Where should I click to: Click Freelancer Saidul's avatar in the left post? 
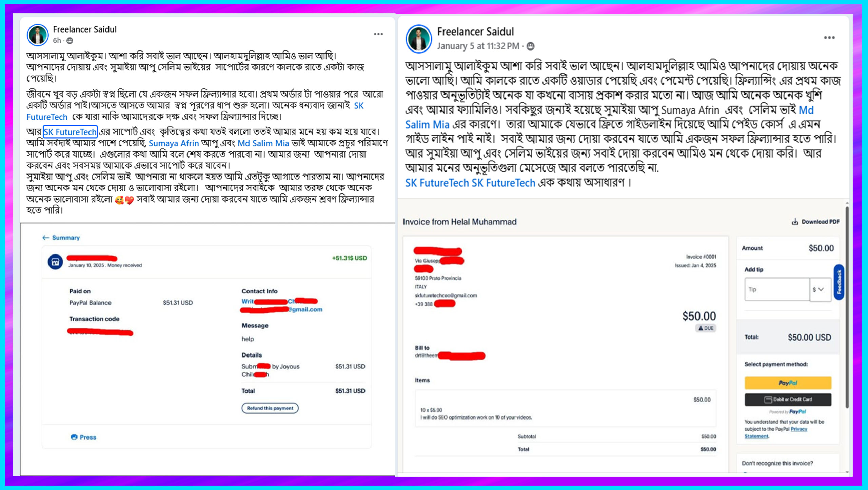(38, 35)
